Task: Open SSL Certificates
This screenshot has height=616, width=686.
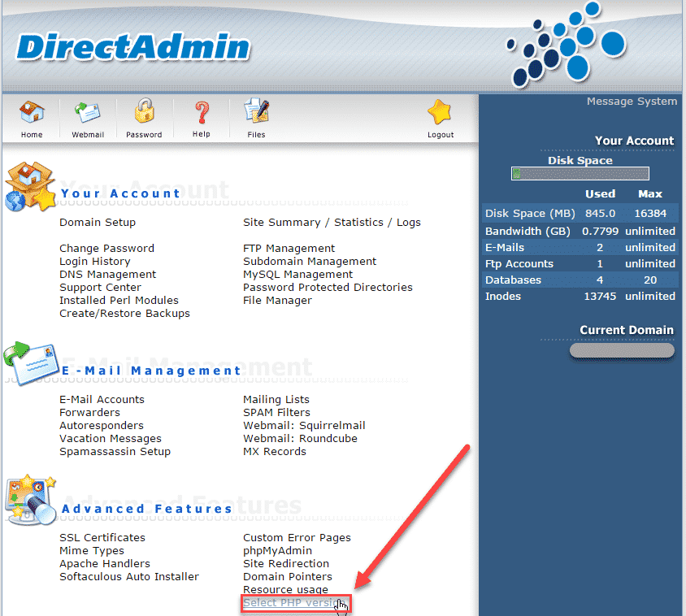Action: [x=102, y=537]
